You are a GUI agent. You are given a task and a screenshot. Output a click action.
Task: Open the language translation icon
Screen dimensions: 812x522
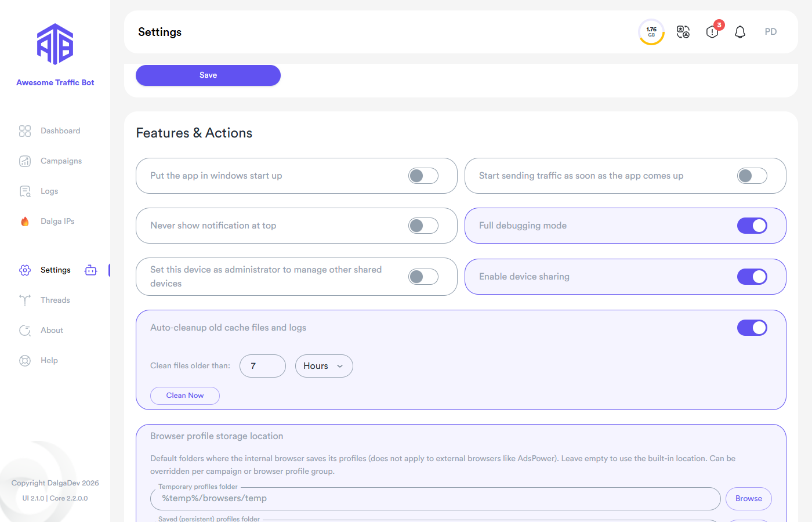click(x=683, y=32)
